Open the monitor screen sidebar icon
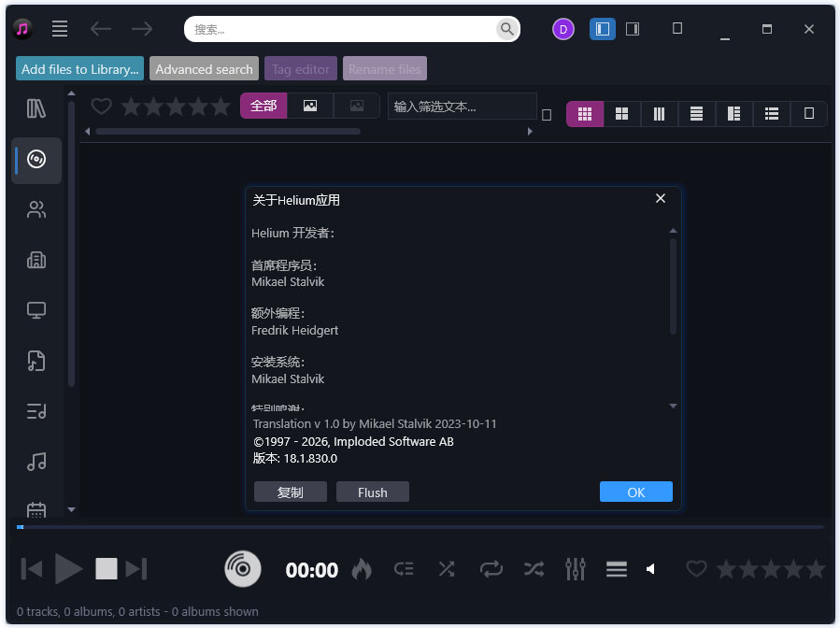The width and height of the screenshot is (840, 628). tap(36, 310)
